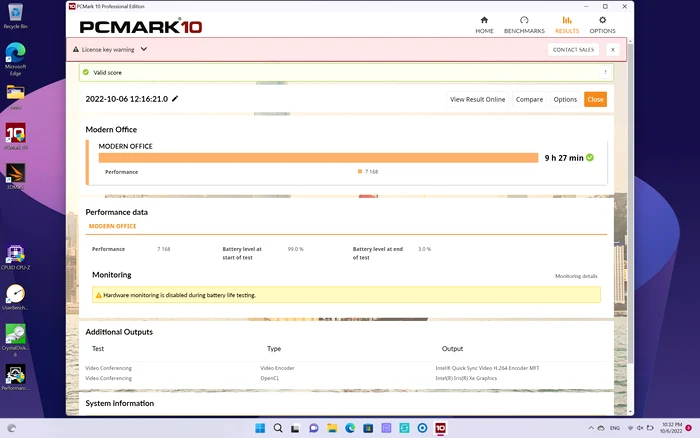Click the PCMark 10 taskbar icon
The width and height of the screenshot is (700, 438).
coord(440,428)
